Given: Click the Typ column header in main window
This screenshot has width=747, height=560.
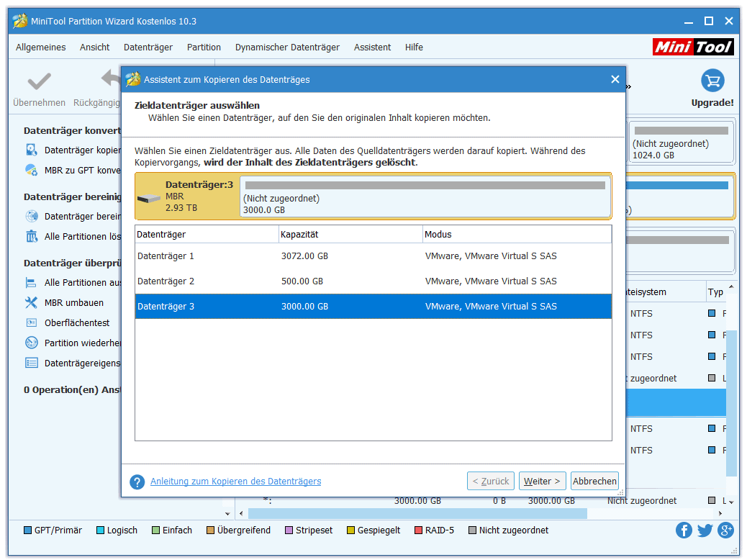Looking at the screenshot, I should 715,292.
